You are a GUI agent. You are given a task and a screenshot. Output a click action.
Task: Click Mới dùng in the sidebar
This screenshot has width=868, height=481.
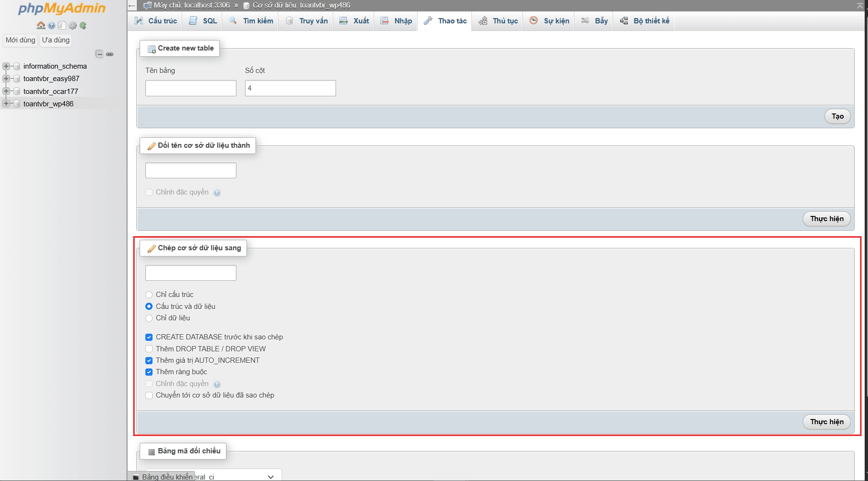pyautogui.click(x=20, y=40)
